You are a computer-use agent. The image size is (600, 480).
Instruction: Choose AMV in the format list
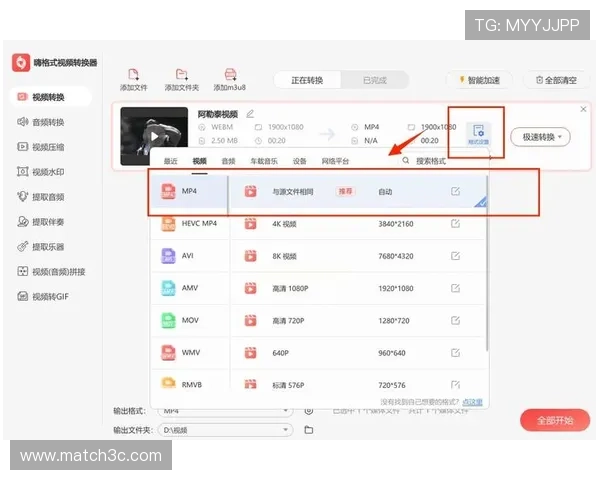[x=190, y=288]
